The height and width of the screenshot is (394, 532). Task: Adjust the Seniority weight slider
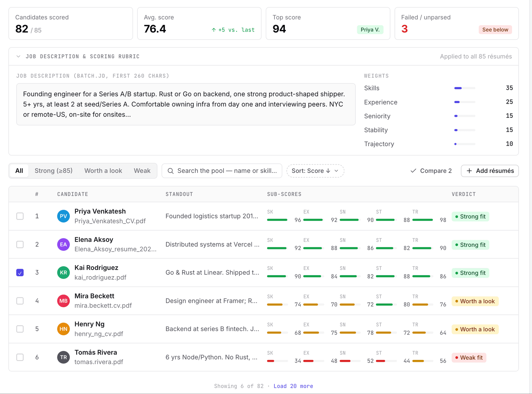pos(465,116)
